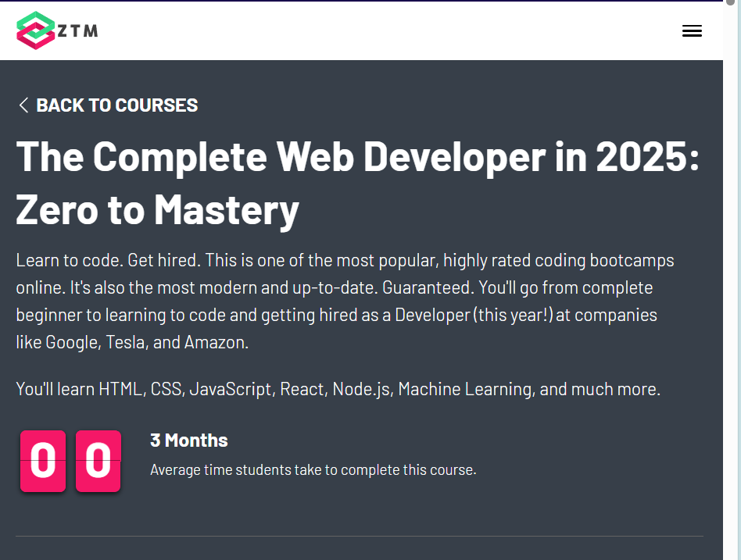741x560 pixels.
Task: Click the 'You'll learn HTML, CSS' sentence
Action: click(338, 389)
